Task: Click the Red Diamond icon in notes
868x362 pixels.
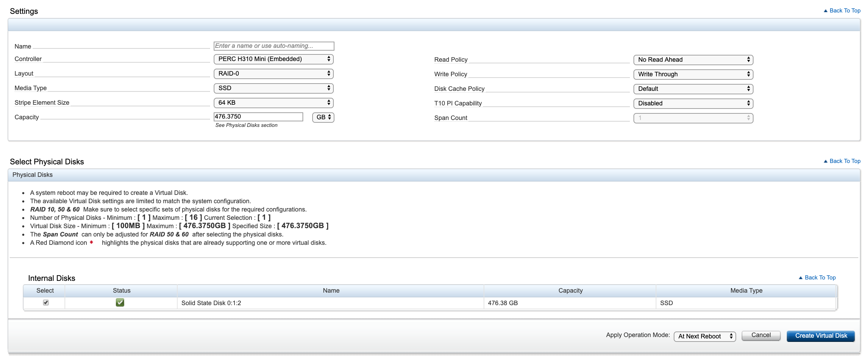Action: click(91, 242)
